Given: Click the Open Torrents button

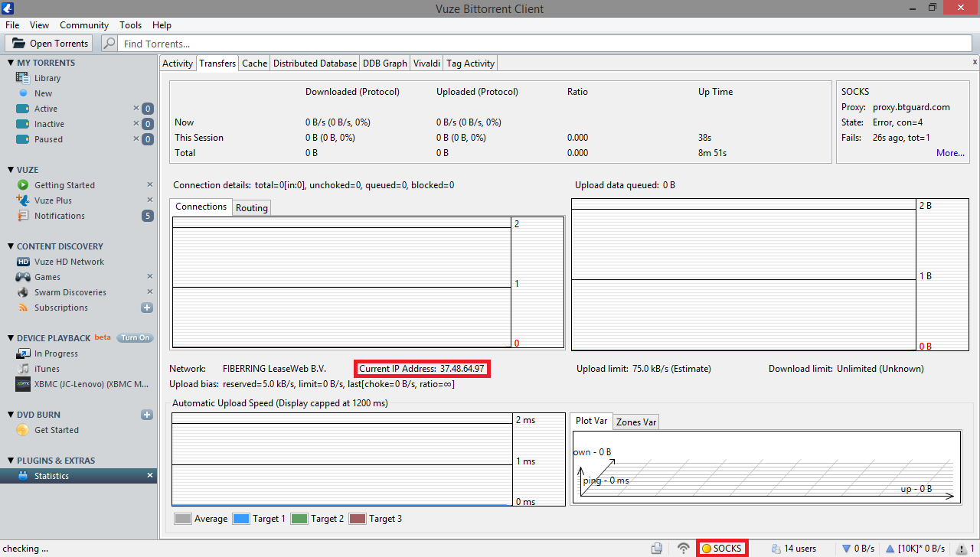Looking at the screenshot, I should tap(50, 44).
